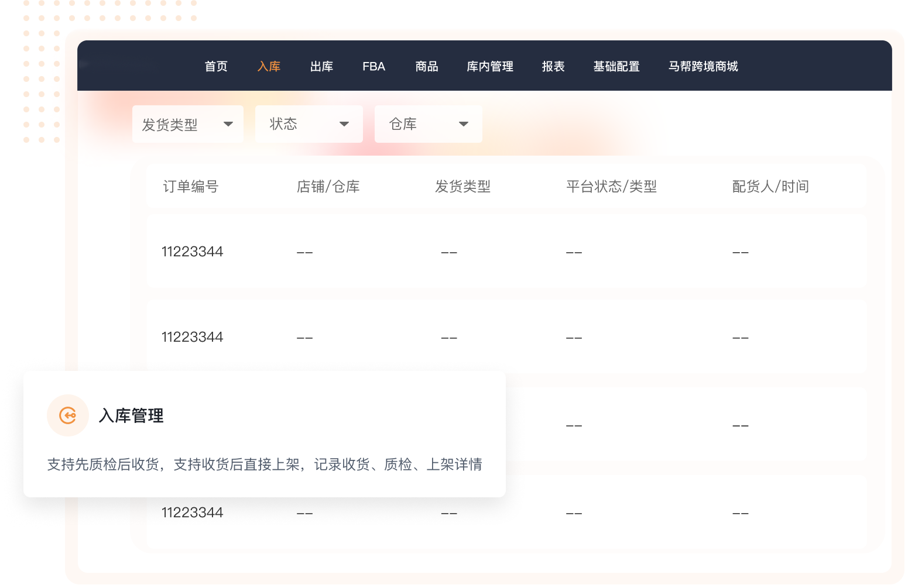Click the 店铺/仓库 column header
Viewport: 908px width, 588px height.
[328, 187]
